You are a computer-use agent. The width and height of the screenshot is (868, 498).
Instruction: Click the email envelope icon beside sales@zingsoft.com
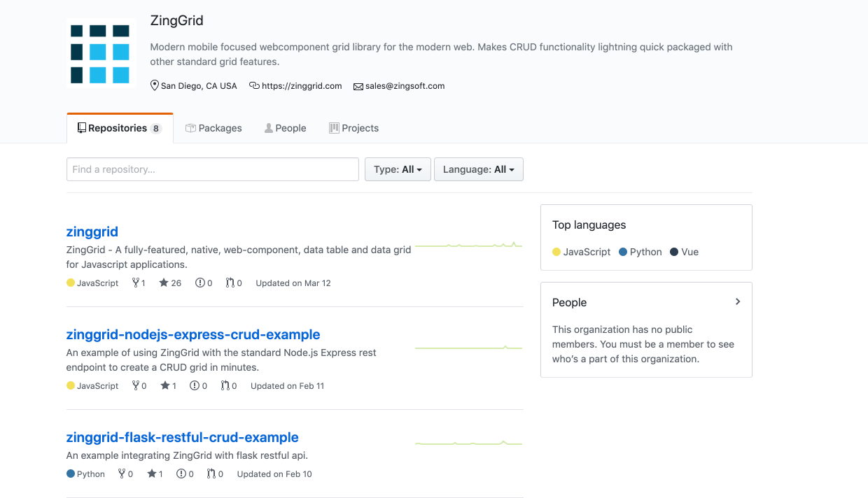pyautogui.click(x=358, y=85)
